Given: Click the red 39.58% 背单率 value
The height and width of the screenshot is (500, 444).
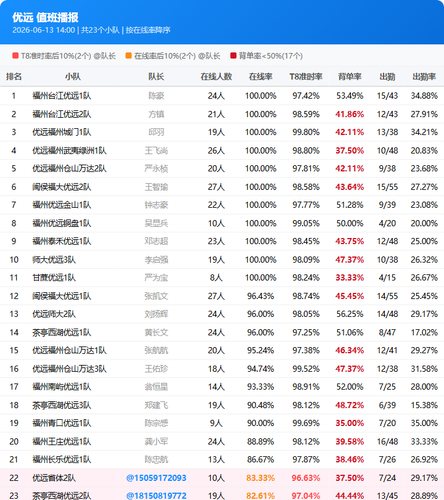Looking at the screenshot, I should point(350,441).
